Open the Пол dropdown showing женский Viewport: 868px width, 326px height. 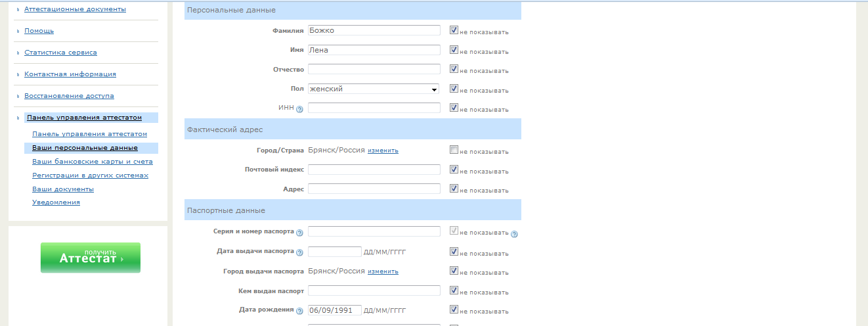tap(374, 89)
